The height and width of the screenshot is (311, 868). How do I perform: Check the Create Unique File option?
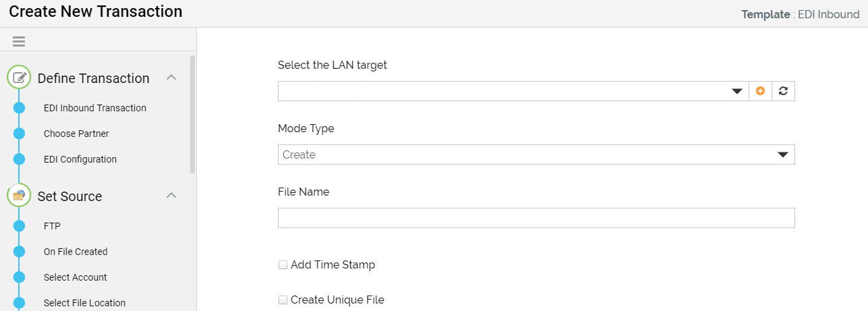283,300
